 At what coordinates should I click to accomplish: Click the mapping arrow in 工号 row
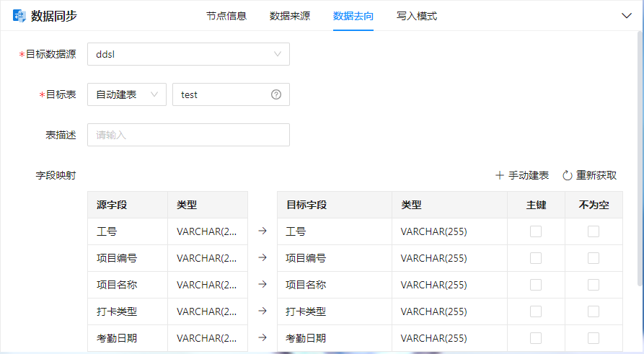(263, 231)
